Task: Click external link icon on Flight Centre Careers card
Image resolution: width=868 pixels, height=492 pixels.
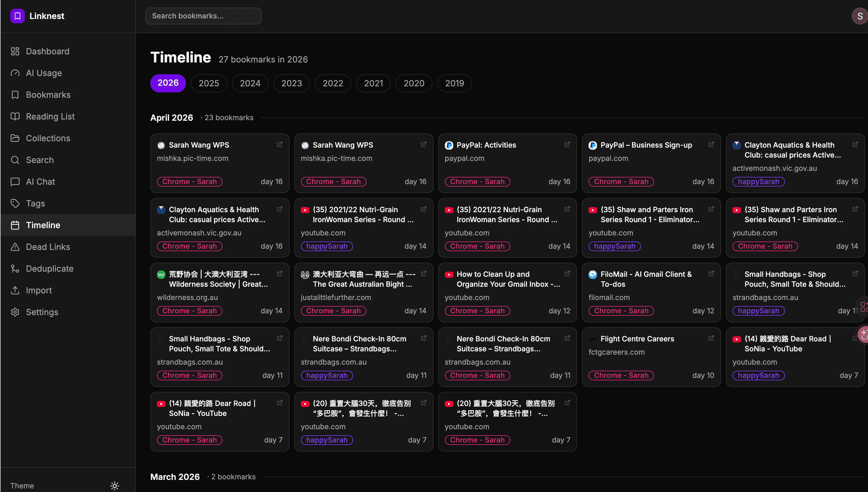Action: click(711, 338)
